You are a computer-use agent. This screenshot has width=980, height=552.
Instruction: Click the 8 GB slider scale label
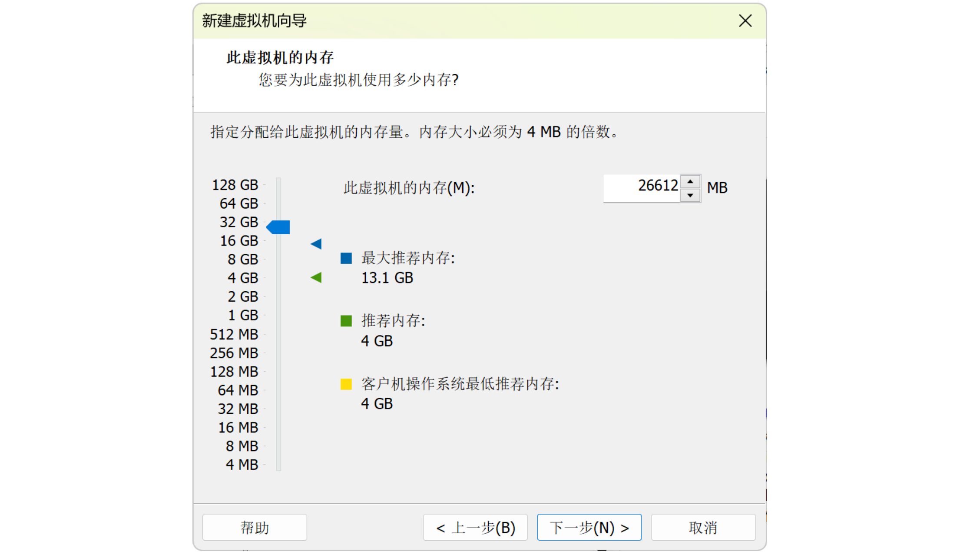pyautogui.click(x=242, y=259)
